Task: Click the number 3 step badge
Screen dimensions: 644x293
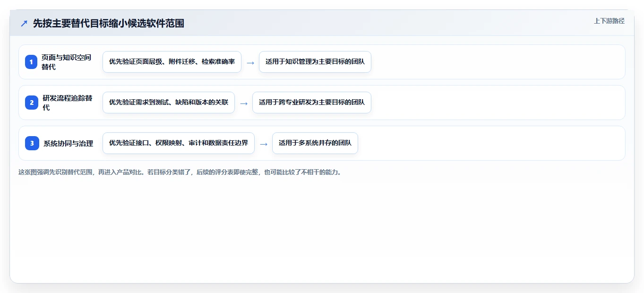Action: (32, 143)
